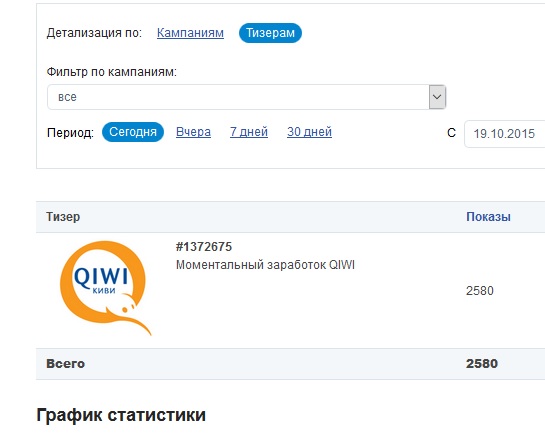Click the bold 2580 total impressions value
This screenshot has width=545, height=433.
pyautogui.click(x=482, y=364)
